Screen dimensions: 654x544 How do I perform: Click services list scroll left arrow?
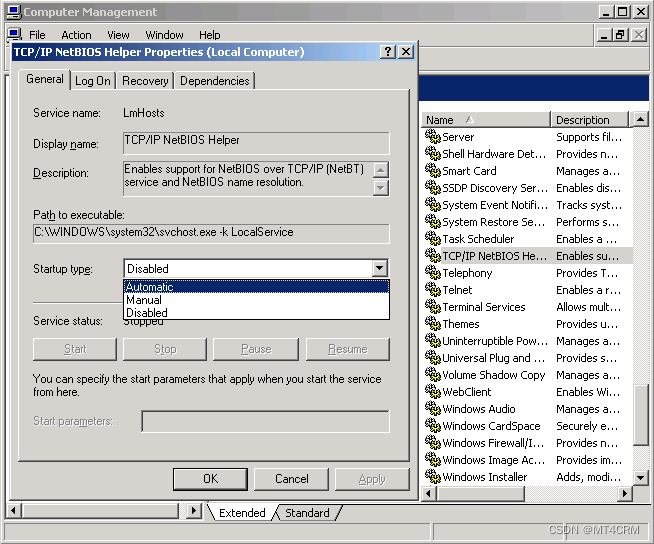point(428,494)
